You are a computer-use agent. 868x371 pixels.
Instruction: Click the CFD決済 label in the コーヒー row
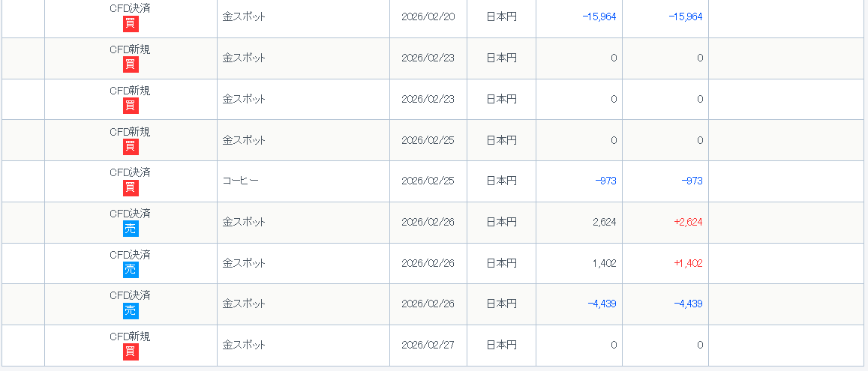130,172
